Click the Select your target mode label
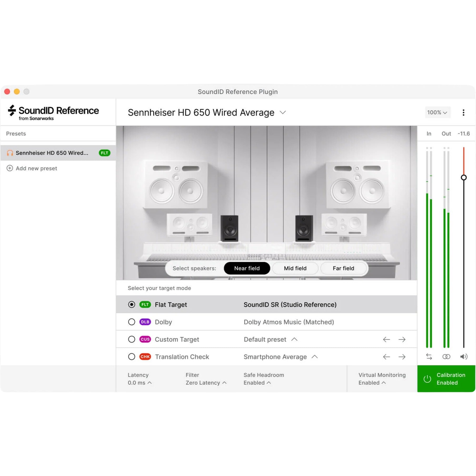The height and width of the screenshot is (476, 476). pos(159,288)
